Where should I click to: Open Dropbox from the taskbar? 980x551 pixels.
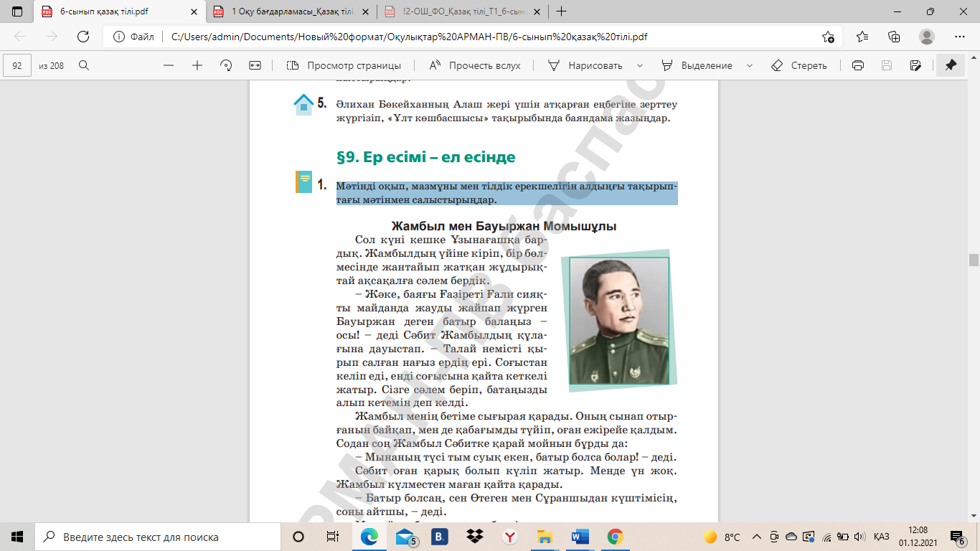(x=474, y=537)
